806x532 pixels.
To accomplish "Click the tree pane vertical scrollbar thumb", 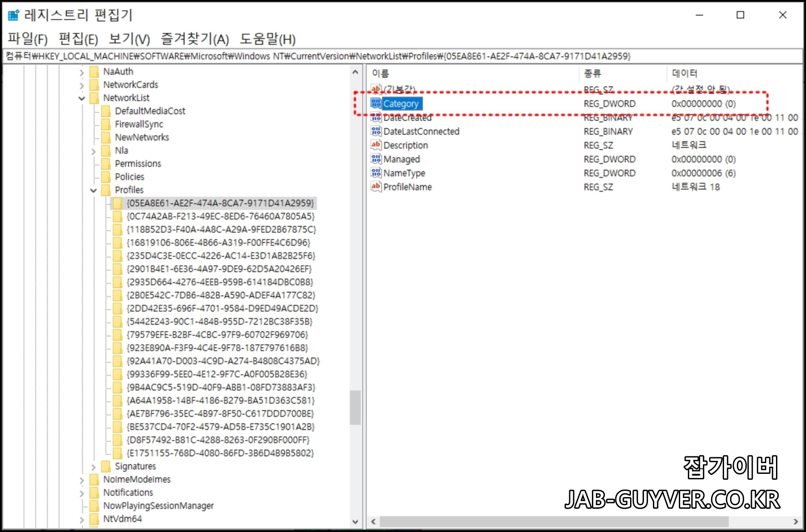I will pyautogui.click(x=356, y=408).
